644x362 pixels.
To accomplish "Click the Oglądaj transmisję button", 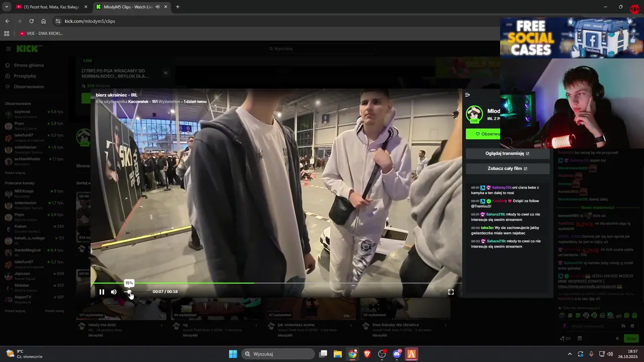I will click(x=507, y=153).
